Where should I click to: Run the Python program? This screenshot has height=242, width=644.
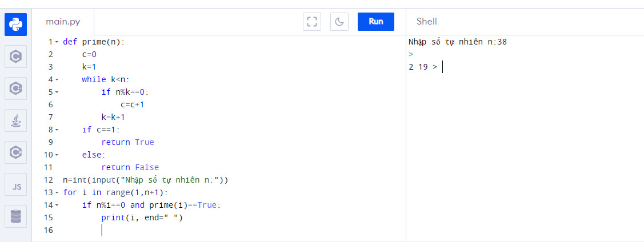(376, 22)
